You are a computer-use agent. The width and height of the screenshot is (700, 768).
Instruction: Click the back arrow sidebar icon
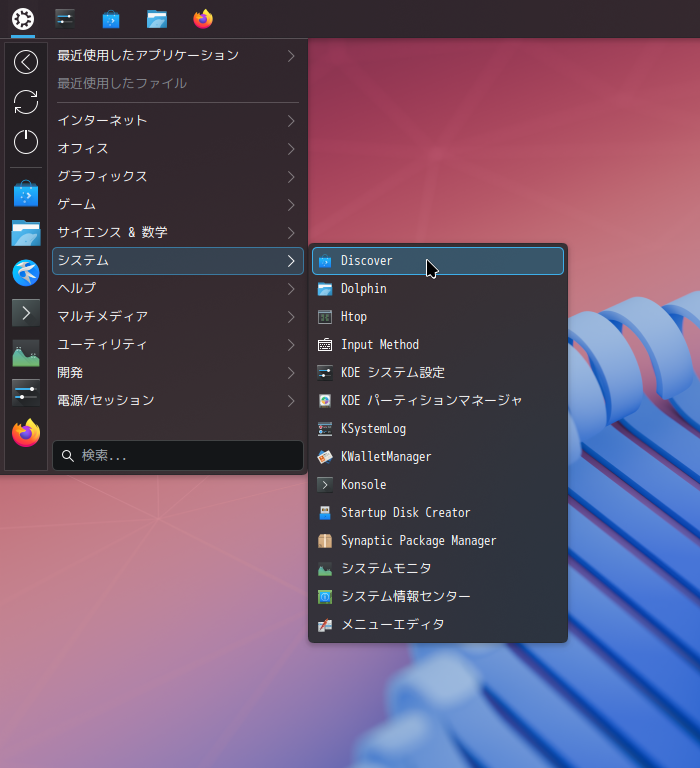point(26,62)
